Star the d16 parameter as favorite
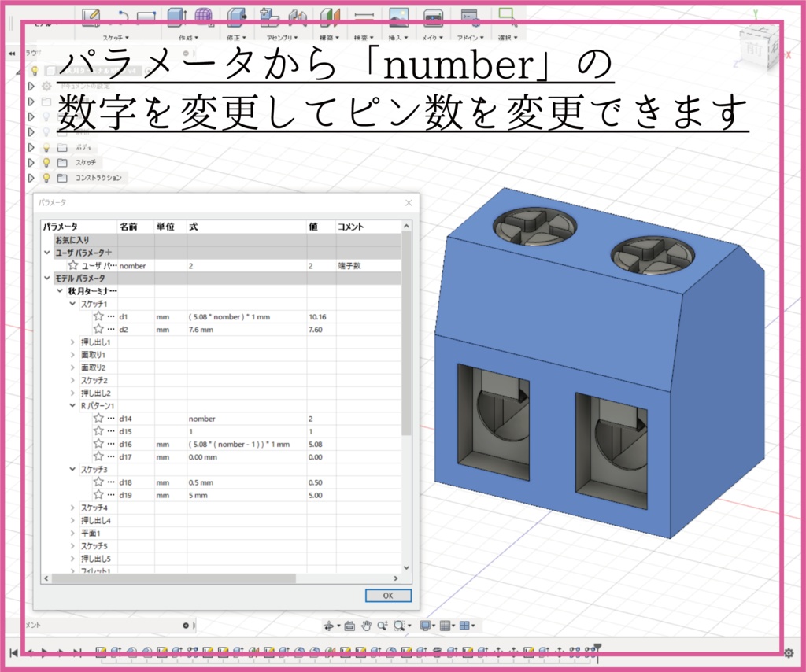The height and width of the screenshot is (672, 806). 98,443
